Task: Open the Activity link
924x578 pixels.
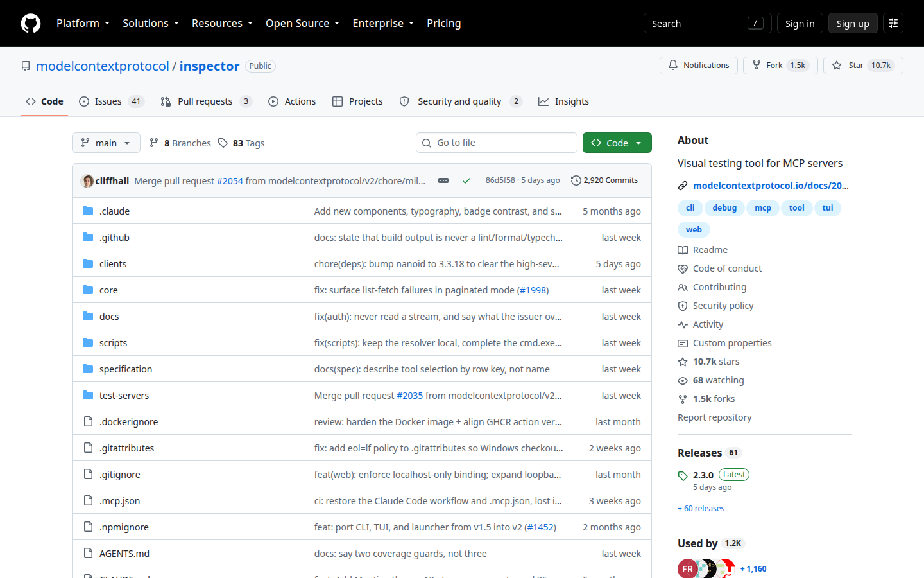Action: (701, 324)
